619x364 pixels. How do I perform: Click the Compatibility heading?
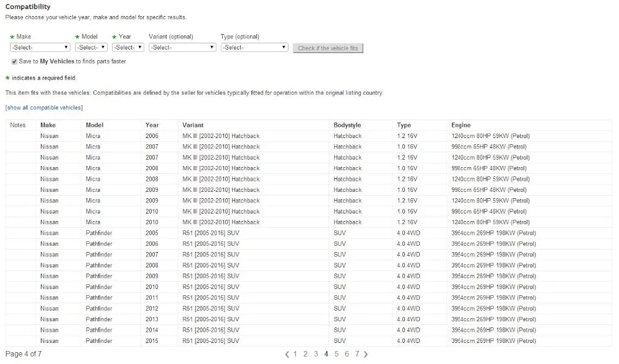click(x=28, y=7)
